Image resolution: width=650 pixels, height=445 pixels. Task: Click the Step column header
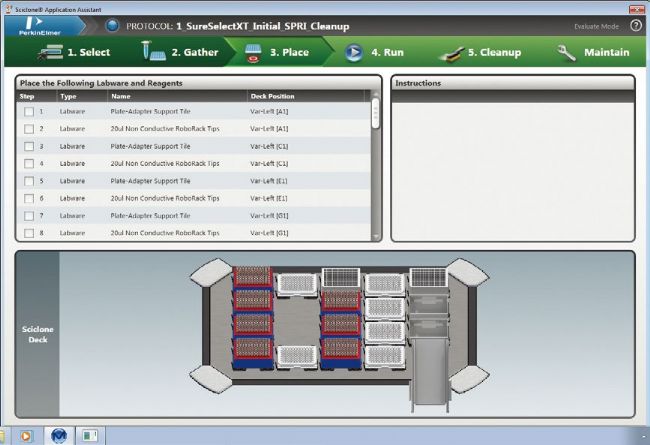36,96
